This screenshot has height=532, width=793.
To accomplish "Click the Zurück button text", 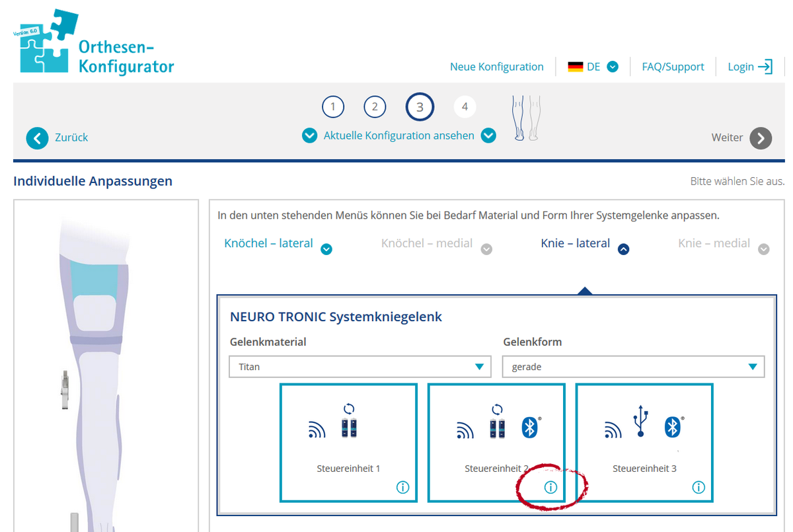I will pyautogui.click(x=71, y=137).
